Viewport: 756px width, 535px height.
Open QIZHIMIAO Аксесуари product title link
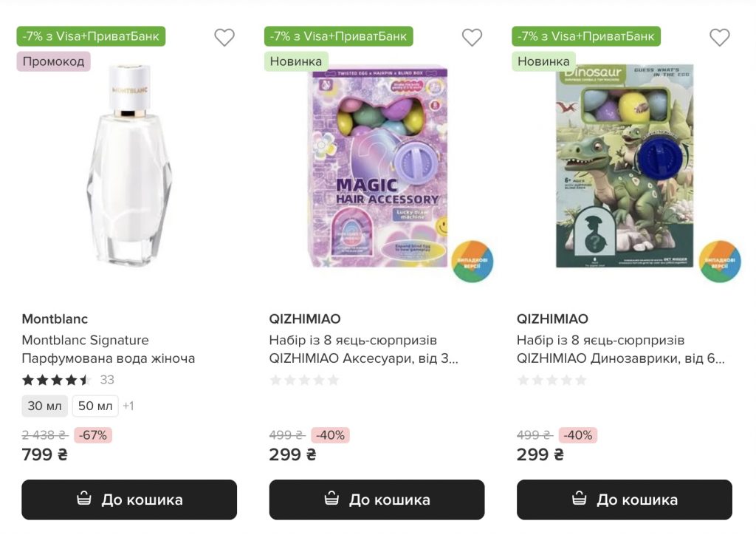point(363,349)
